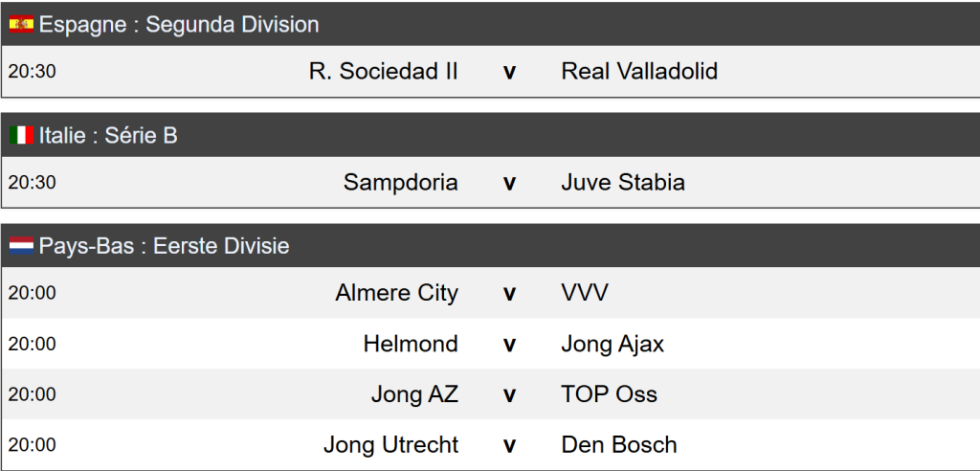The image size is (980, 471).
Task: Click the "v" between Sampdoria and Juve Stabia
Action: (x=509, y=183)
